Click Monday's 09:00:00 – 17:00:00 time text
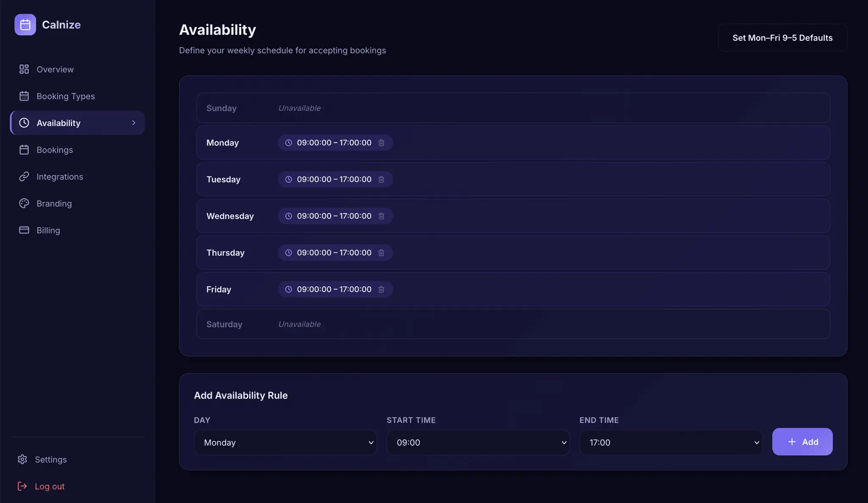The width and height of the screenshot is (868, 503). click(x=334, y=143)
